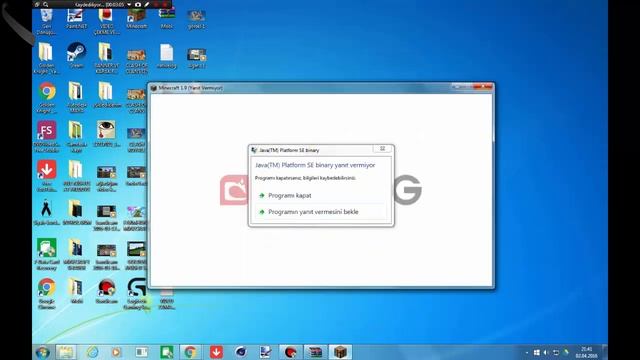Switch to WinRAR in the taskbar
Screen dimensions: 640x360
pyautogui.click(x=316, y=352)
